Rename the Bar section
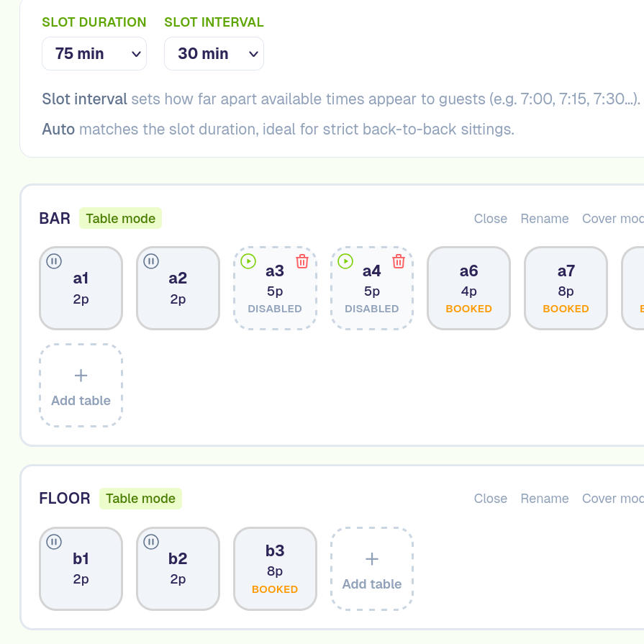This screenshot has width=644, height=644. point(545,219)
